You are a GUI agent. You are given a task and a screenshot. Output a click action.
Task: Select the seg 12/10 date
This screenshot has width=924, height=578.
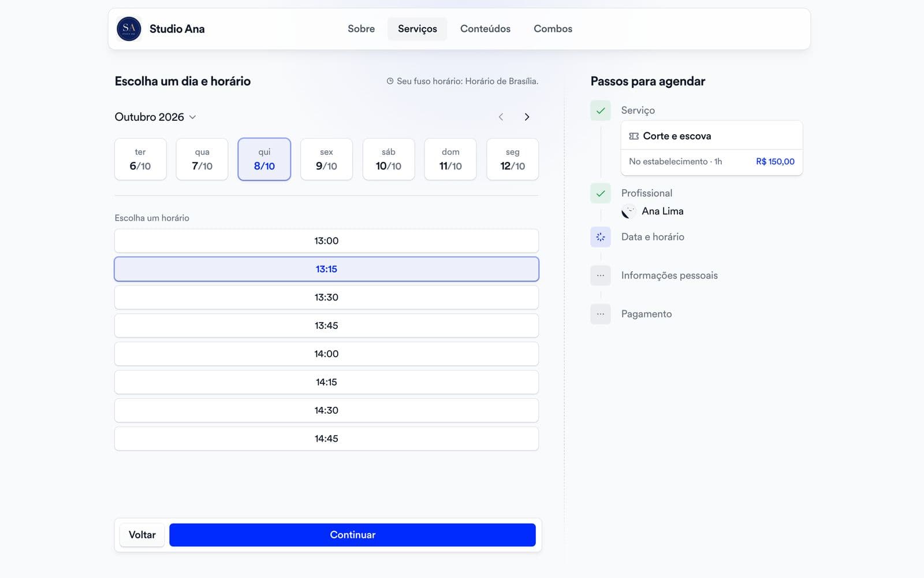[x=513, y=159]
